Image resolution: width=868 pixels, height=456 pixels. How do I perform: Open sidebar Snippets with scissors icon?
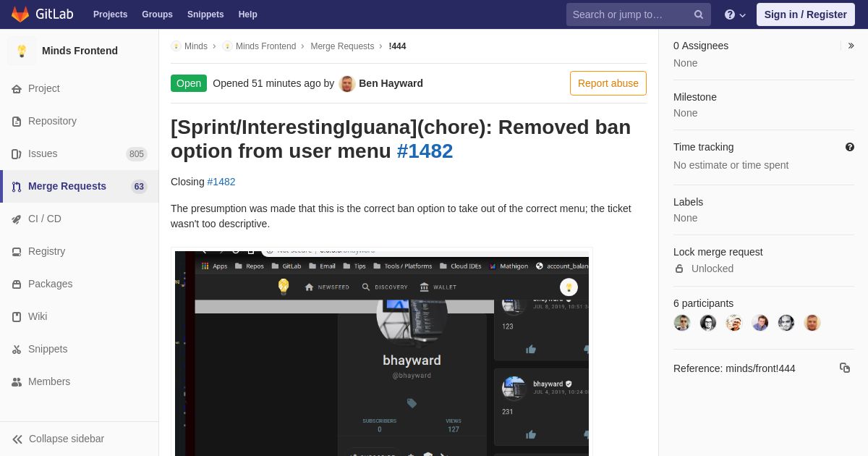[48, 349]
